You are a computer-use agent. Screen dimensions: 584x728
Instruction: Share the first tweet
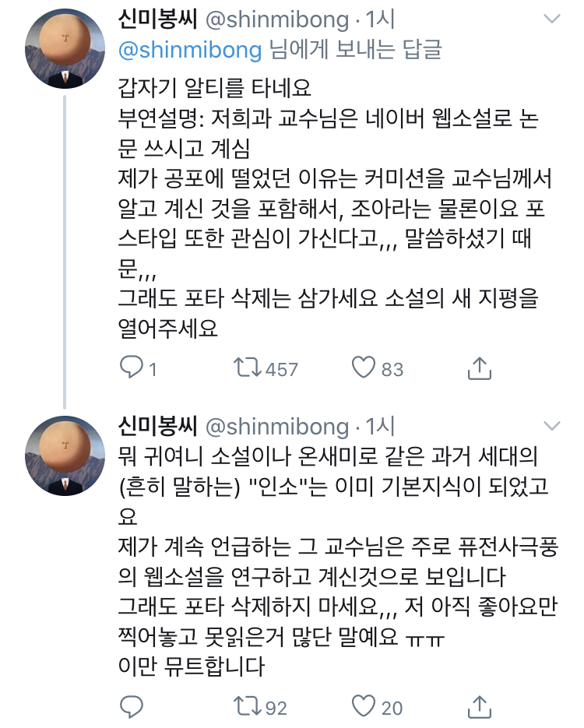(480, 367)
